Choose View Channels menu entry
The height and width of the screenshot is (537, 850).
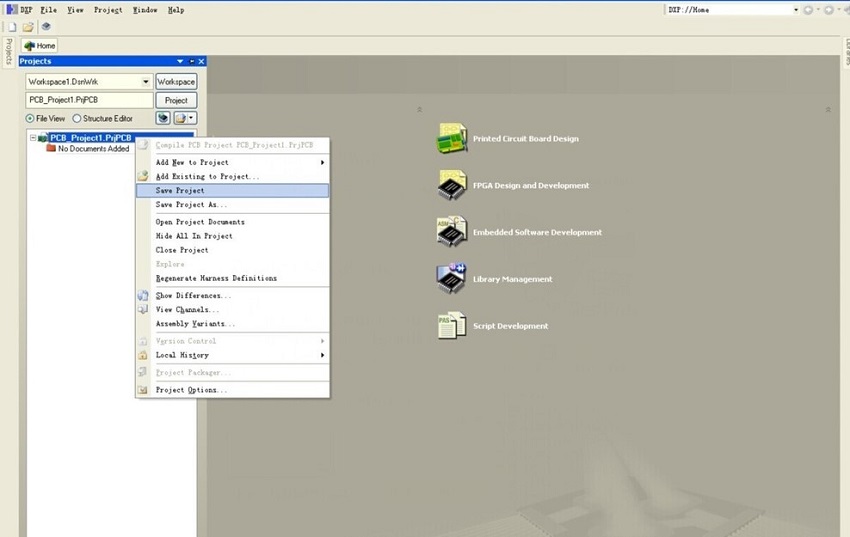(232, 309)
